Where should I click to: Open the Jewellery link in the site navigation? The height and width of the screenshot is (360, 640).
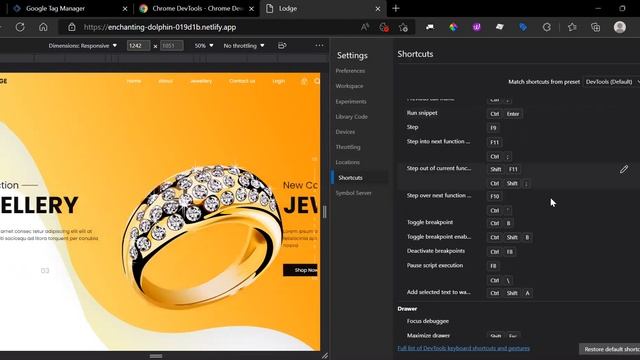[201, 81]
